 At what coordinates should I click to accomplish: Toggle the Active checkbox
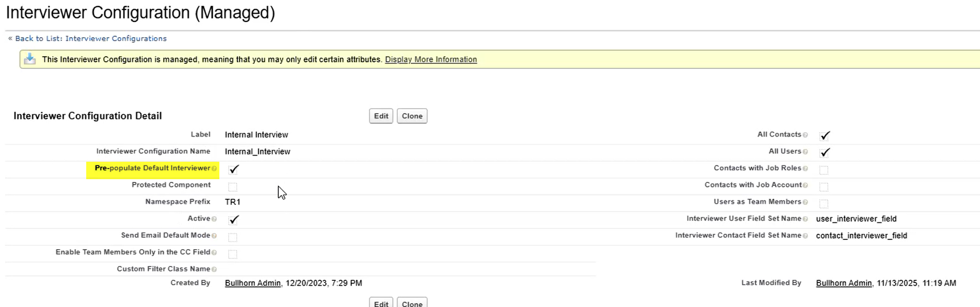point(234,220)
